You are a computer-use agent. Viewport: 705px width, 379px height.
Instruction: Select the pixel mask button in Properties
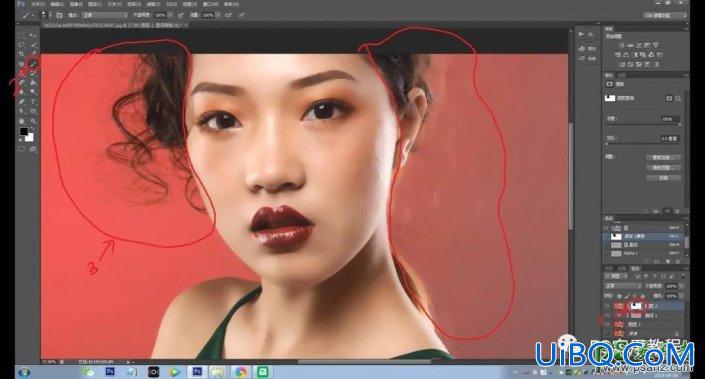(669, 98)
